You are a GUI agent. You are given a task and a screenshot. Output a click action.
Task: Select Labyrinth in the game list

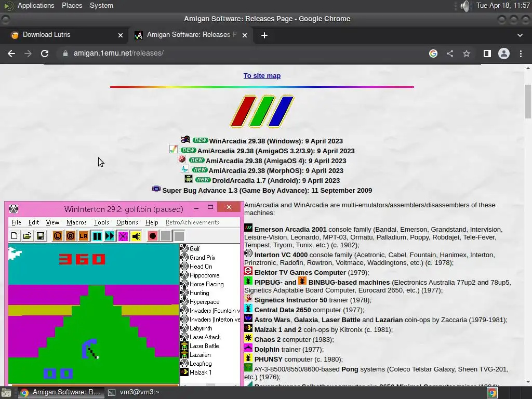click(201, 328)
